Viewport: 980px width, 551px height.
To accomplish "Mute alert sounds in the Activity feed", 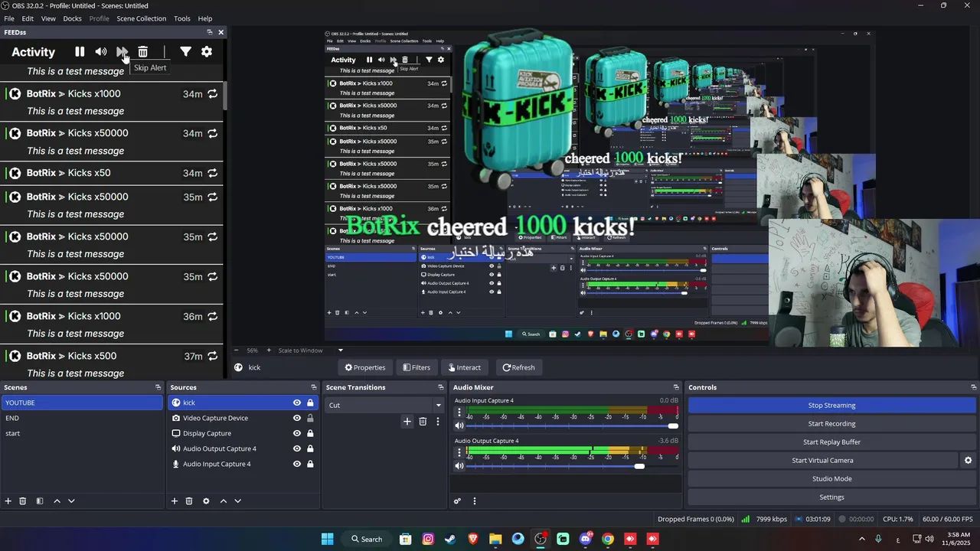I will [101, 51].
